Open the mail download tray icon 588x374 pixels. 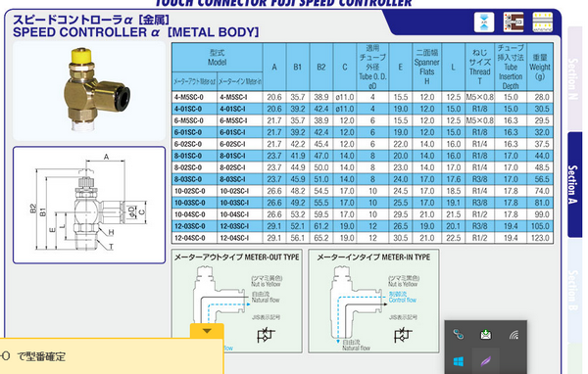[486, 334]
